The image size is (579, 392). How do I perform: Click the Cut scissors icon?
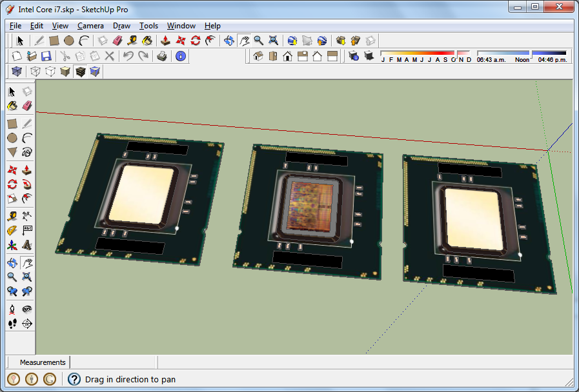65,56
